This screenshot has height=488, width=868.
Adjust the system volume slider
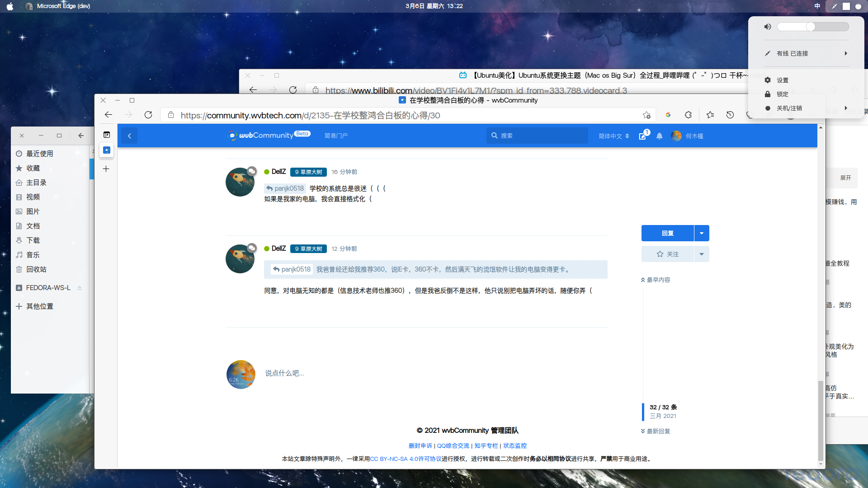pyautogui.click(x=811, y=27)
